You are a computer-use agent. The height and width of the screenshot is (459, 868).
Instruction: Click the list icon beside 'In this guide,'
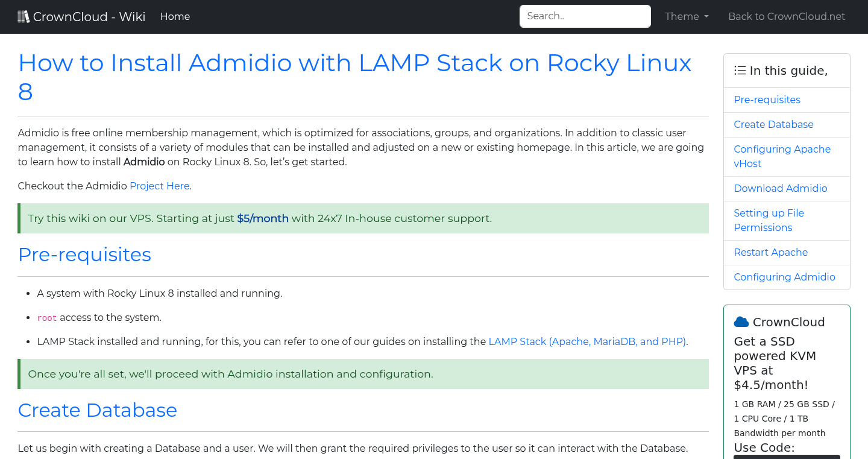[740, 70]
